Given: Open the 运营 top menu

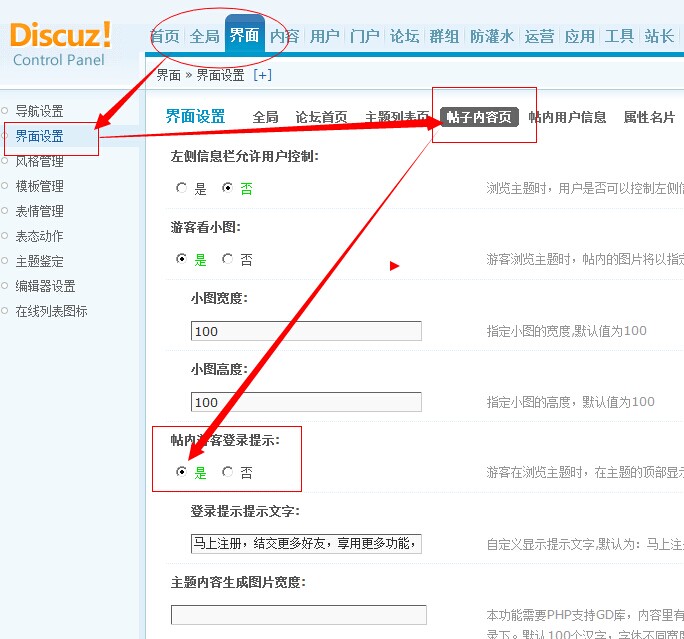Looking at the screenshot, I should (540, 36).
